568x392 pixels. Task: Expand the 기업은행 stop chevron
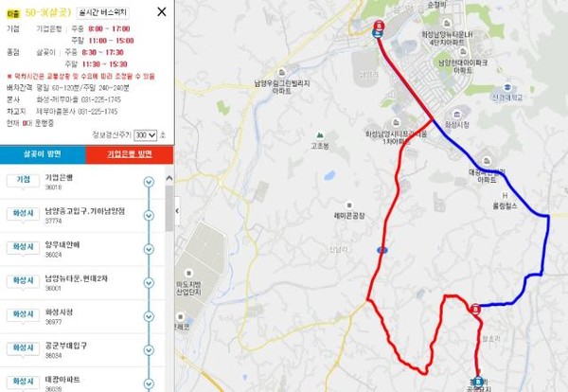coord(149,182)
